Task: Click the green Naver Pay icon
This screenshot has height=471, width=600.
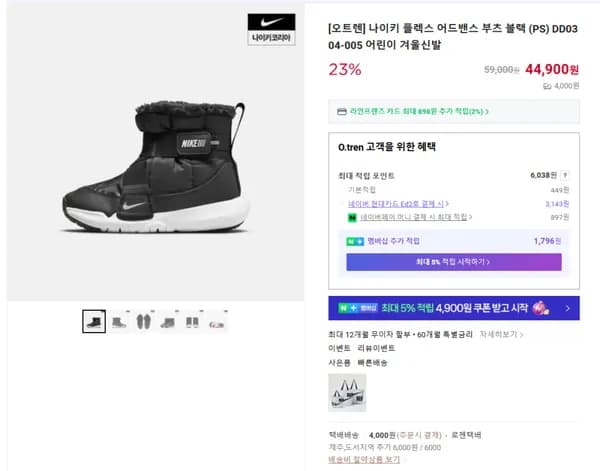Action: (352, 216)
